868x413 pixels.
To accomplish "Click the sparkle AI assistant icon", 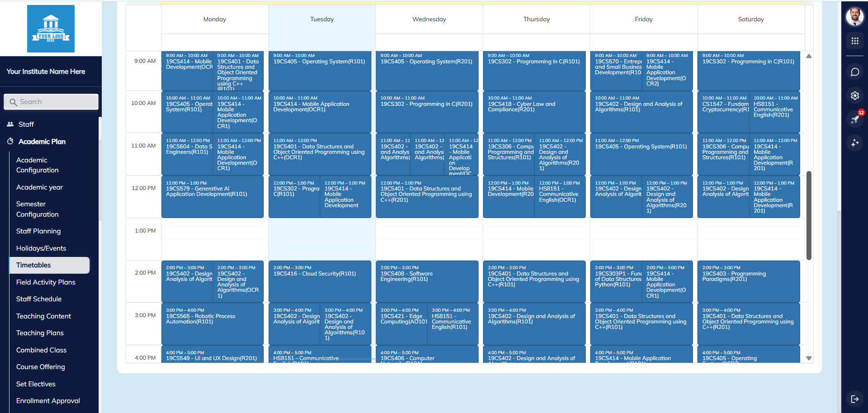I will click(854, 143).
